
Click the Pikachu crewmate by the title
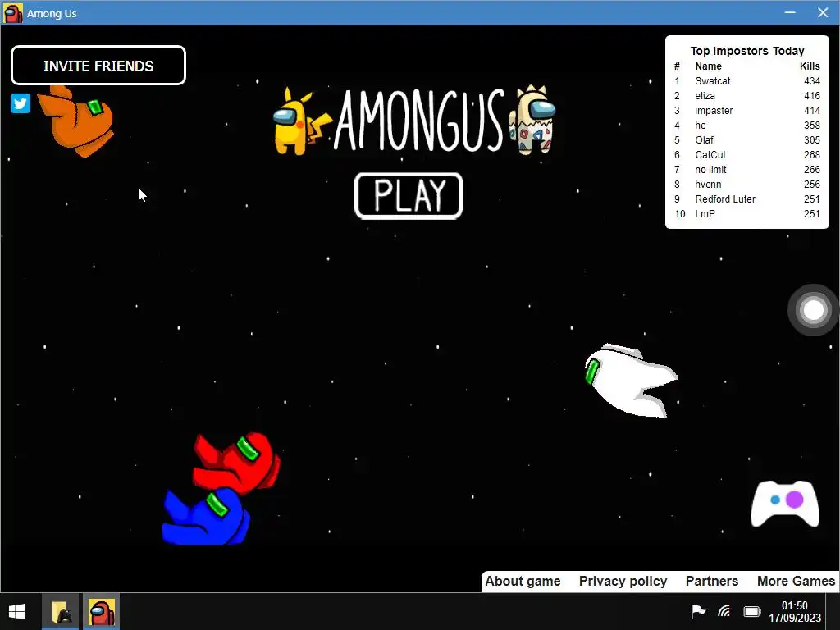click(x=301, y=122)
